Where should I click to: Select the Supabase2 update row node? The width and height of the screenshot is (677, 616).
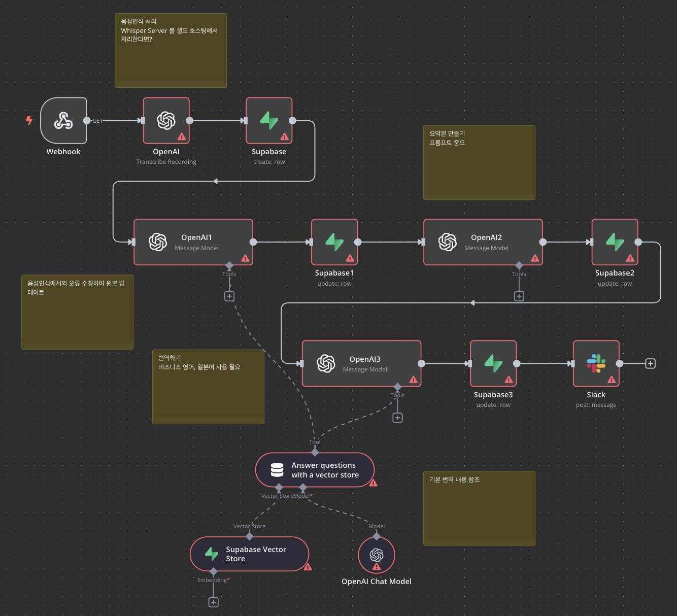615,242
